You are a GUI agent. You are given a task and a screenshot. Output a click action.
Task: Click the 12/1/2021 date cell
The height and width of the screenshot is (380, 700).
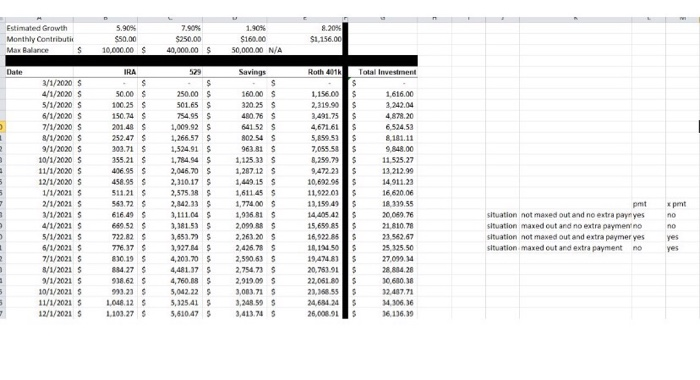click(39, 313)
